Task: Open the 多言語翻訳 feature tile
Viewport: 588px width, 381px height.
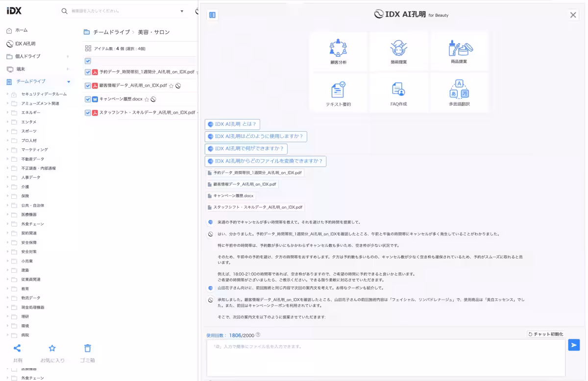Action: (x=459, y=93)
